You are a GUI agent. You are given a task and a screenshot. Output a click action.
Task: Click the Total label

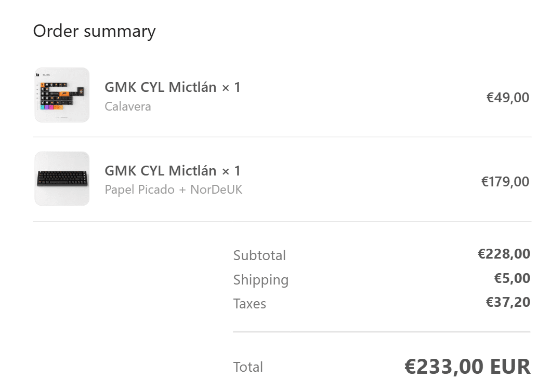pyautogui.click(x=248, y=367)
